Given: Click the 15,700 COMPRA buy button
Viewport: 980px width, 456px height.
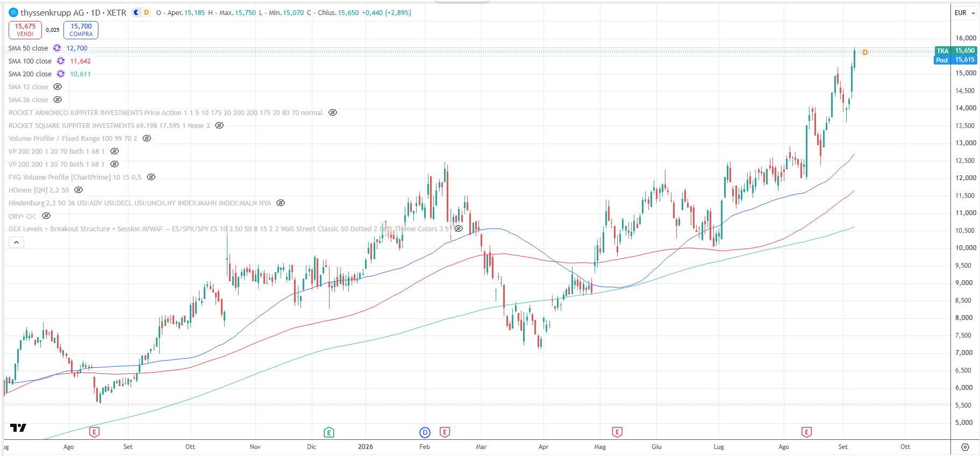Looking at the screenshot, I should (81, 30).
